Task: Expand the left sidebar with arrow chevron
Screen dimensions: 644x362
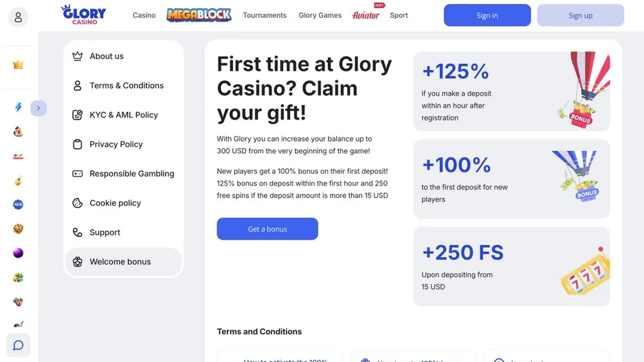Action: pos(38,109)
